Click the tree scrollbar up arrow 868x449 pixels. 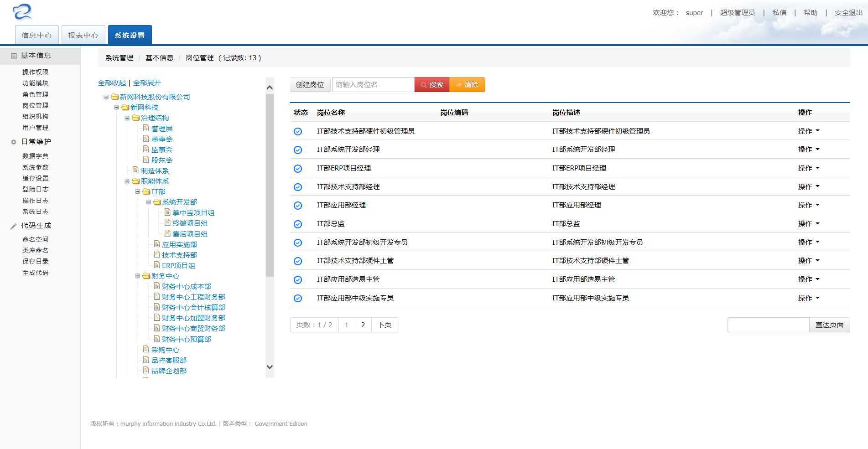pos(270,87)
